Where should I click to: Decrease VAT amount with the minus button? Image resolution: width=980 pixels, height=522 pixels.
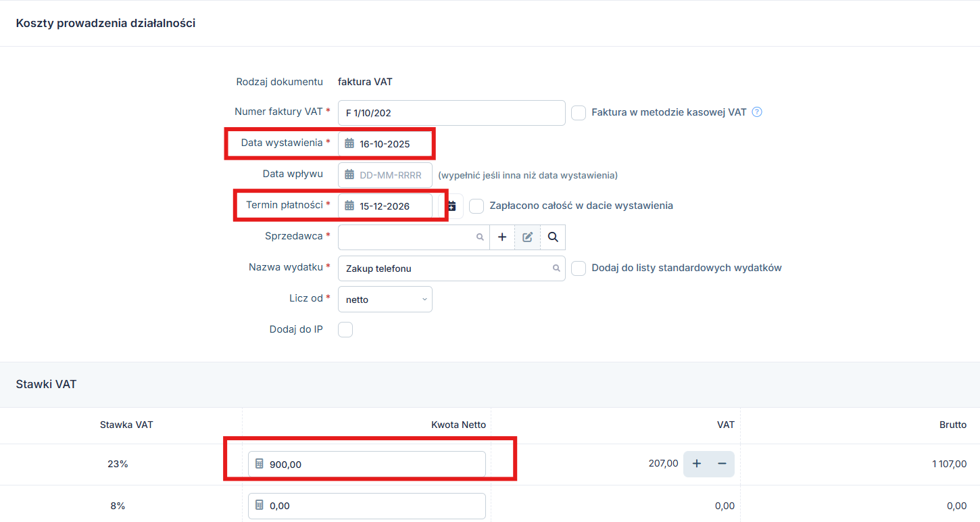[x=722, y=464]
